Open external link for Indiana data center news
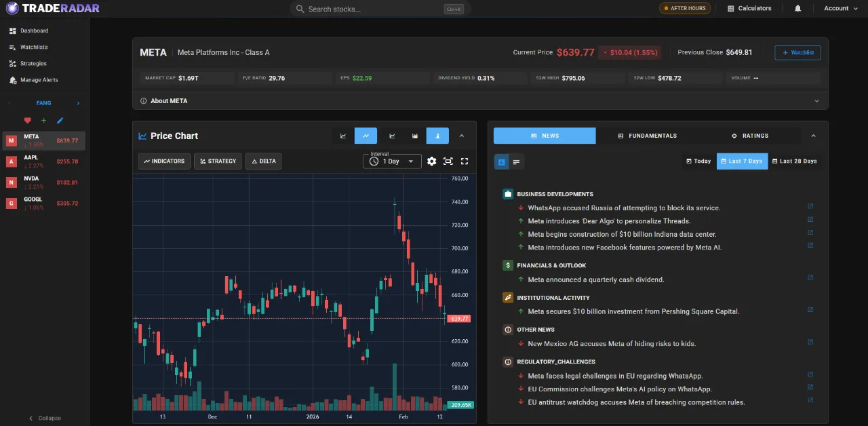 coord(810,233)
